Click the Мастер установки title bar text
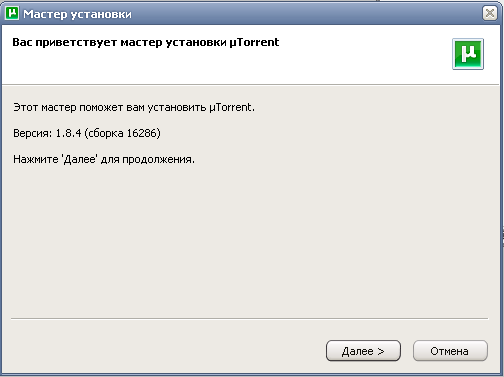 click(77, 14)
